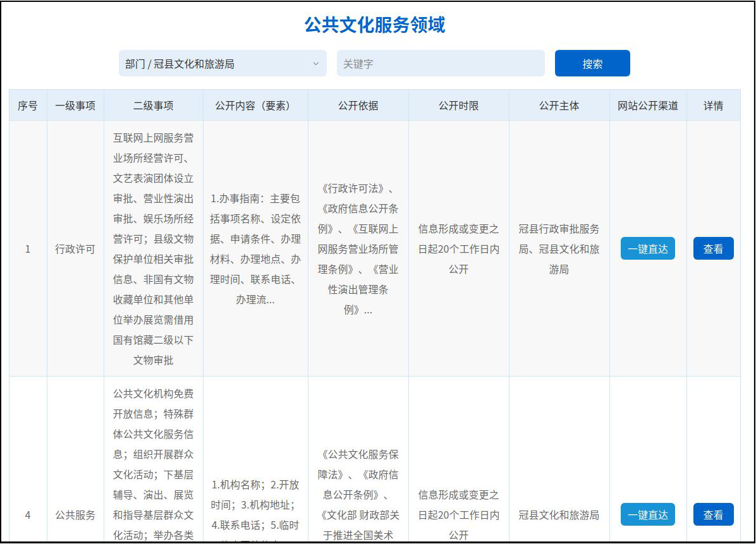Click 一键直达 for the 行政许可 row
The image size is (756, 544).
[x=647, y=249]
